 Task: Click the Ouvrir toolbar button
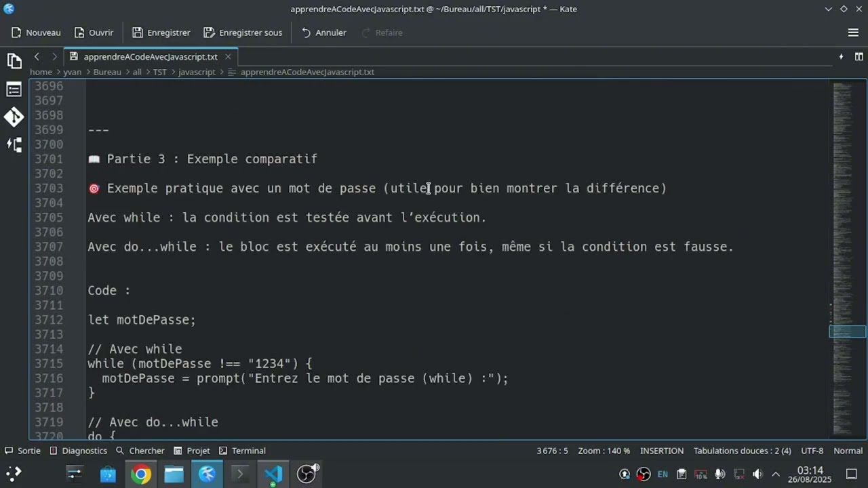pos(94,33)
